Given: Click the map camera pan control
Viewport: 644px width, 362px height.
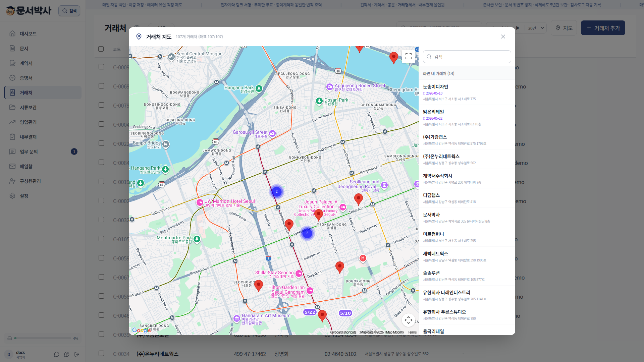Looking at the screenshot, I should (x=409, y=320).
